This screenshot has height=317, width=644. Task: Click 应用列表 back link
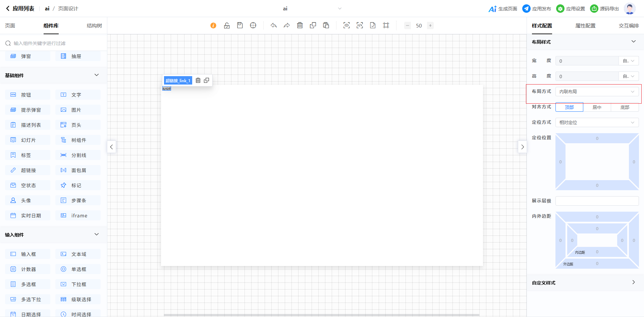(20, 9)
